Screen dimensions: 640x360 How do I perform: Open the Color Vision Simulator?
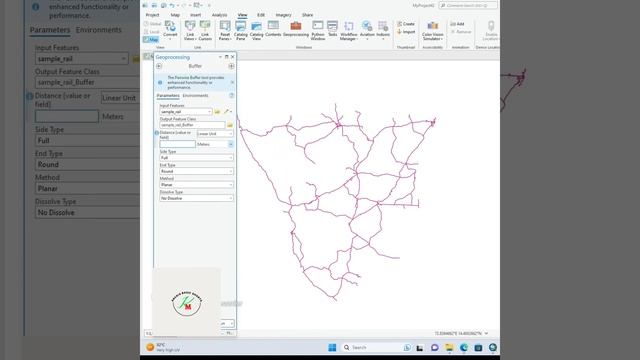pyautogui.click(x=432, y=31)
